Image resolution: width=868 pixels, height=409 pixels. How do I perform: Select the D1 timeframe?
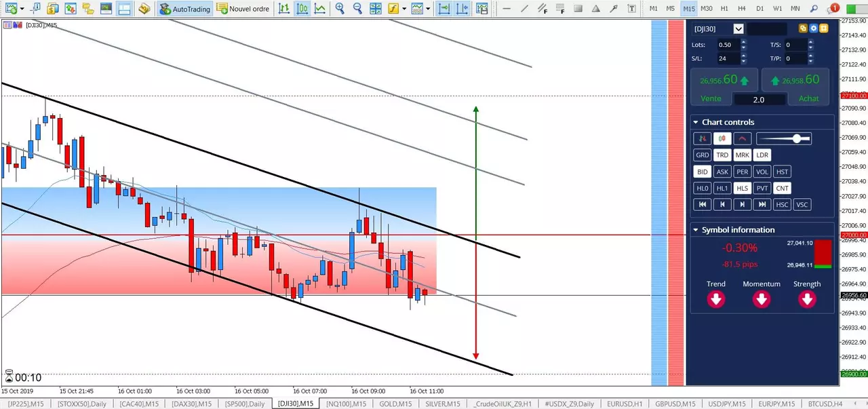point(759,9)
